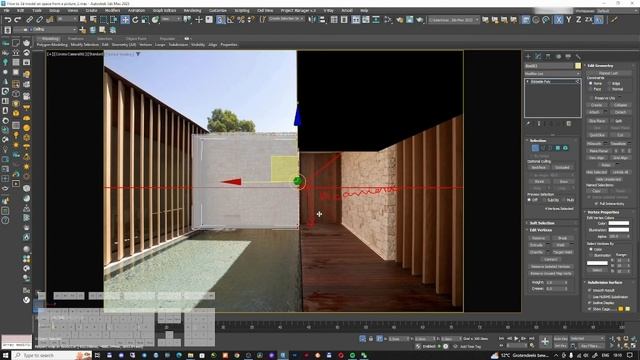This screenshot has height=360, width=640.
Task: Toggle the Show Cage checkbox
Action: pyautogui.click(x=589, y=309)
